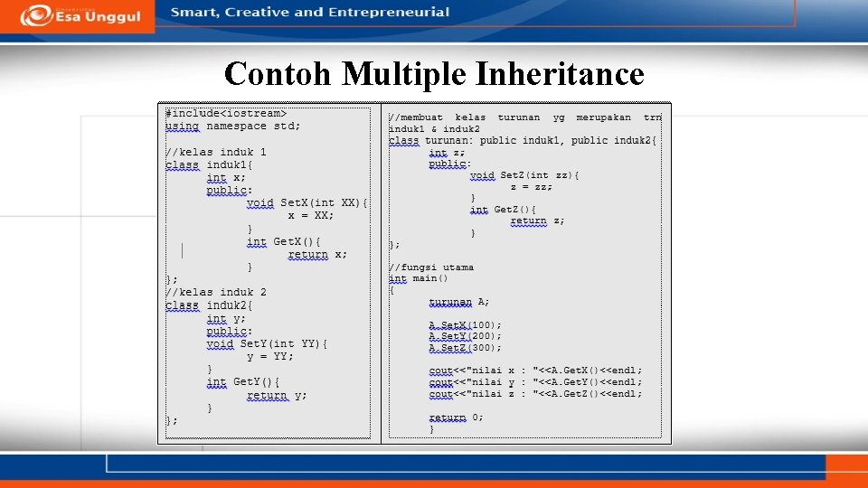Viewport: 868px width, 488px height.
Task: Click the "class turunan: public induk1, public induk2{" line
Action: pos(522,141)
